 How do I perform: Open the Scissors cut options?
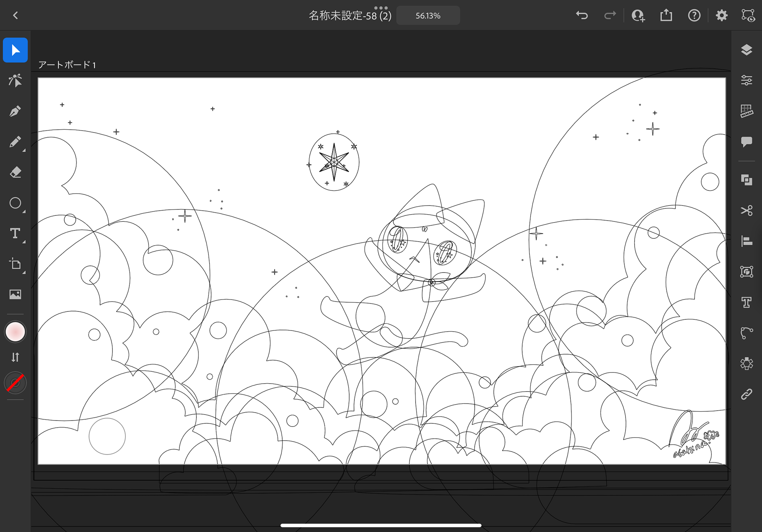[747, 210]
